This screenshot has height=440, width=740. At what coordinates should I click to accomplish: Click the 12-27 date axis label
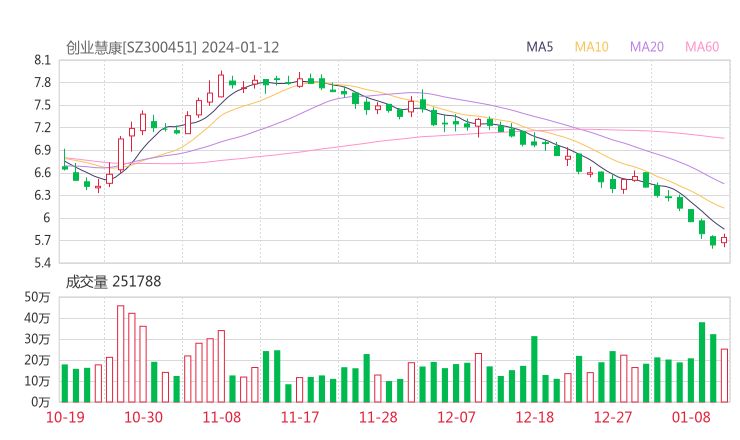613,417
